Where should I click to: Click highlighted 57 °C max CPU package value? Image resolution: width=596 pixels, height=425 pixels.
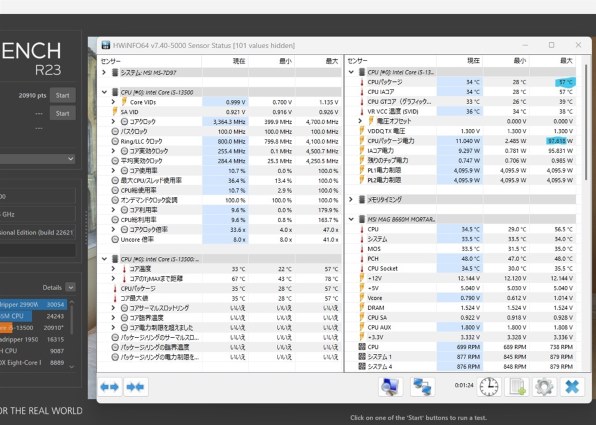[x=565, y=82]
